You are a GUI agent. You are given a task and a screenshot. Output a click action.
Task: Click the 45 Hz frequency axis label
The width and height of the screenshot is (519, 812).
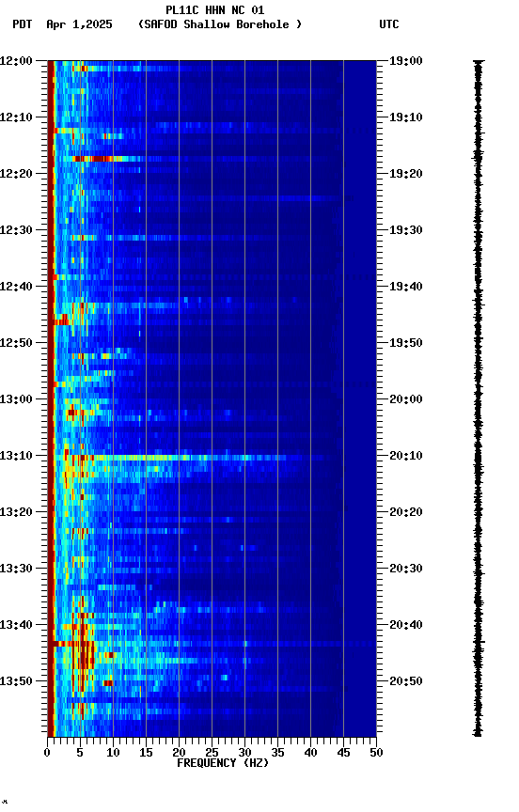tap(343, 753)
